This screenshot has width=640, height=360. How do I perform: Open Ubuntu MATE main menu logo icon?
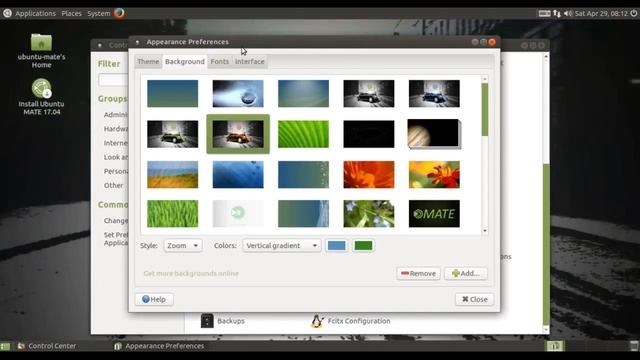click(7, 13)
